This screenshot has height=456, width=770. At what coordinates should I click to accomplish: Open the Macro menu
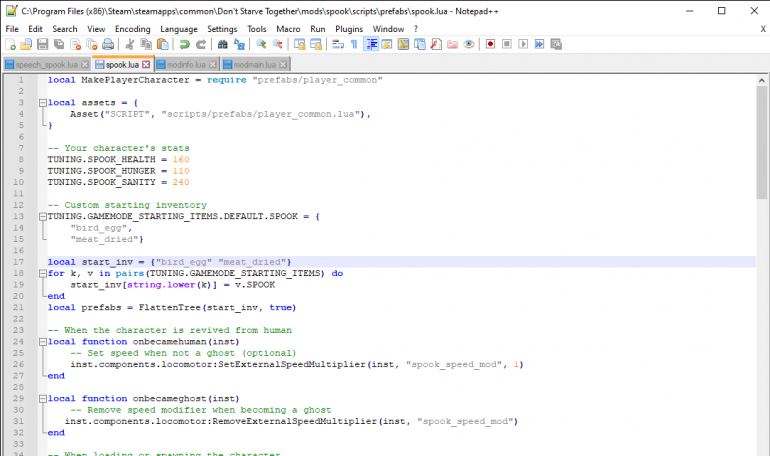click(x=288, y=29)
